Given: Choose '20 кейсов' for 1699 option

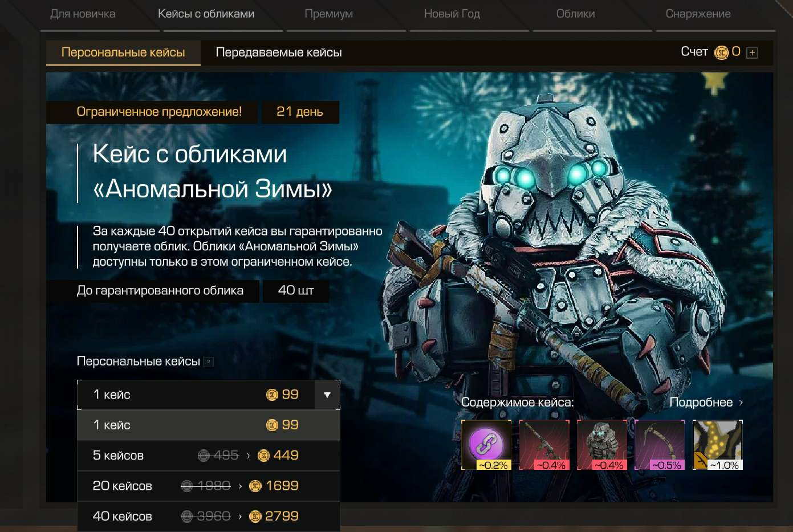Looking at the screenshot, I should tap(209, 486).
